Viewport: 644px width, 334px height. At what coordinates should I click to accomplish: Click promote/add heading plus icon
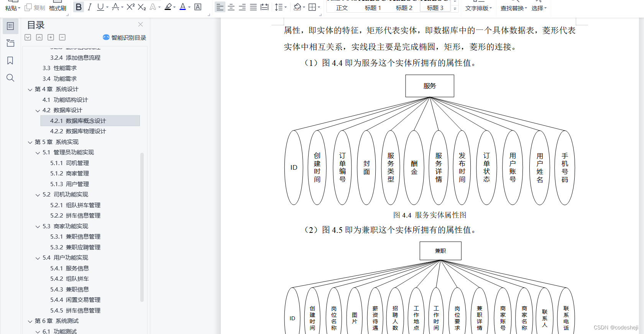tap(51, 37)
